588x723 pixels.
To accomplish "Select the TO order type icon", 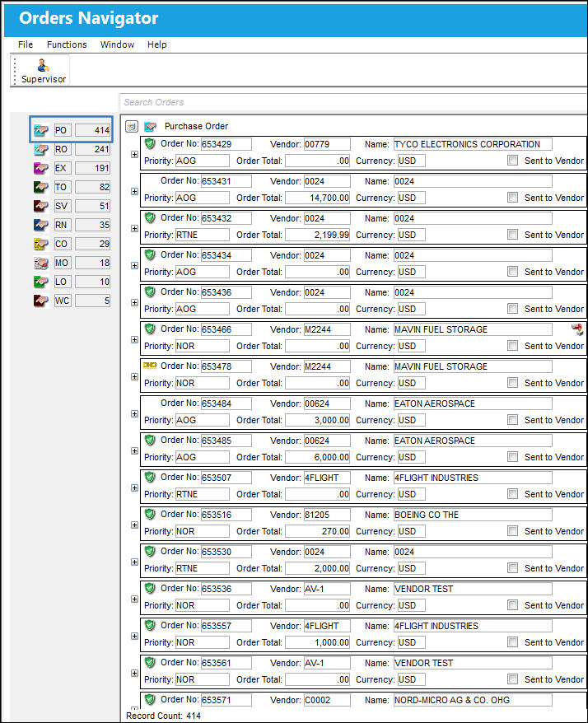I will coord(41,187).
